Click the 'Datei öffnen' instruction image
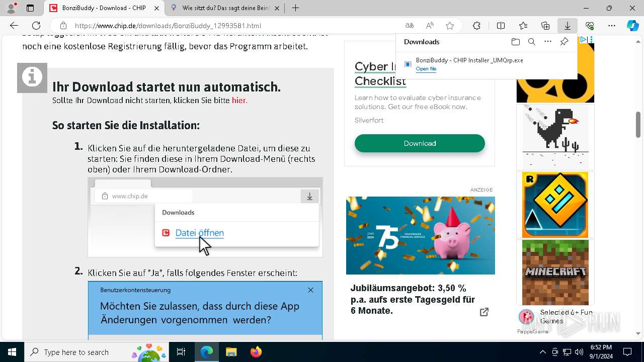 [x=205, y=217]
